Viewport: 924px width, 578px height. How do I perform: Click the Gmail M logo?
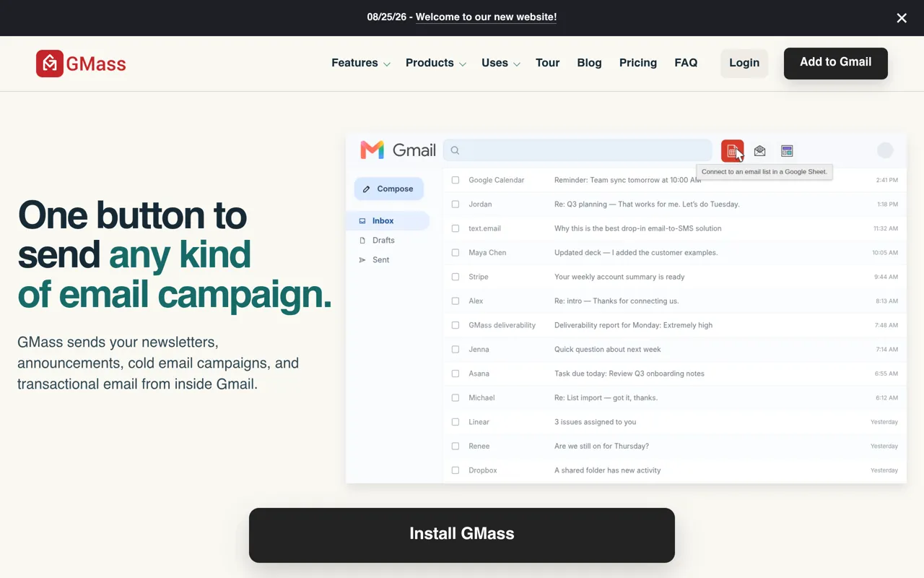coord(372,150)
